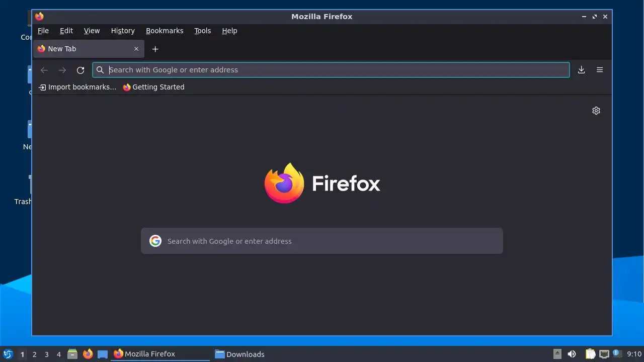This screenshot has height=362, width=644.
Task: Maximize the Mozilla Firefox window
Action: (595, 17)
